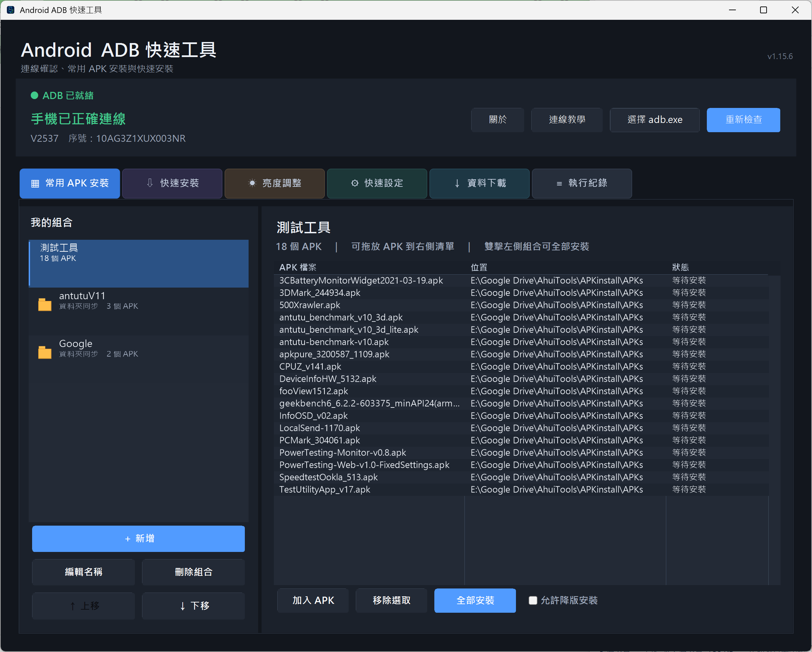The width and height of the screenshot is (812, 652).
Task: Click the sun icon on 亮度調整 tab
Action: click(252, 183)
